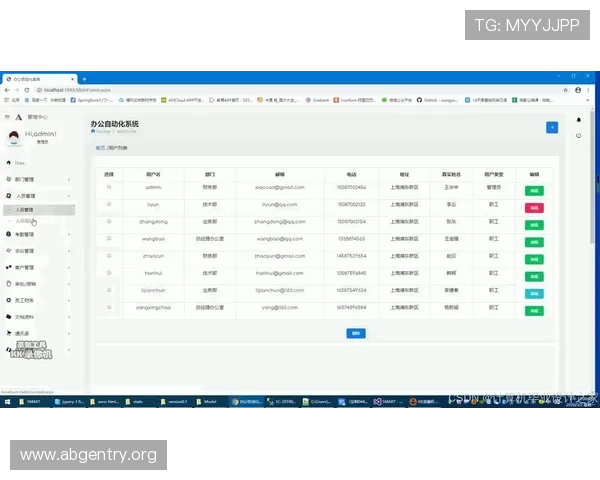600x480 pixels.
Task: Click the blue delete button below the table
Action: (x=355, y=332)
